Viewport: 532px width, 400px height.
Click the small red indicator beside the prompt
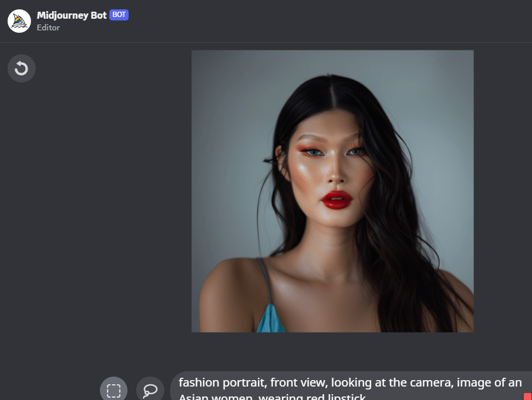(527, 396)
